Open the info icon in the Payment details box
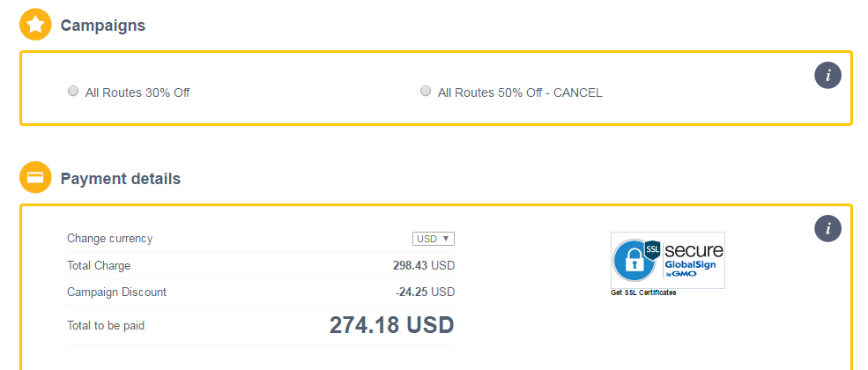Viewport: 868px width, 370px height. coord(827,229)
